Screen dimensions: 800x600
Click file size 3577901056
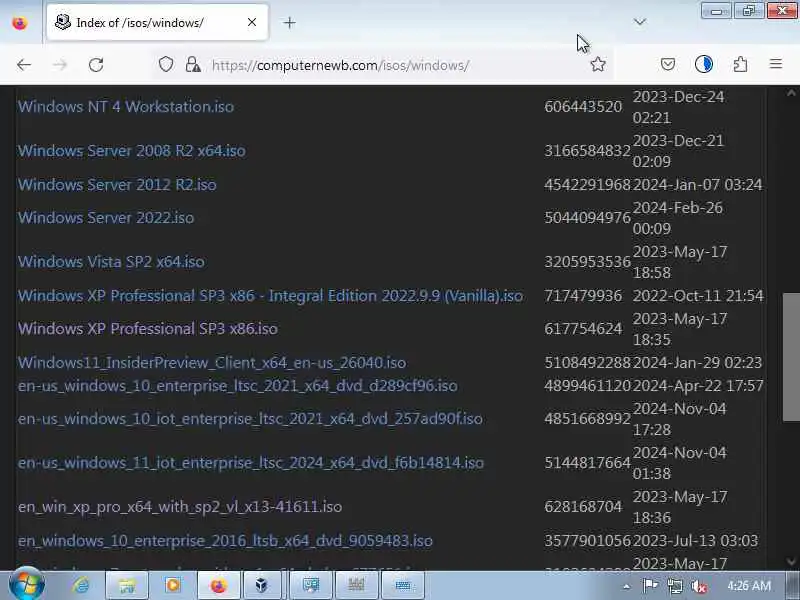587,540
